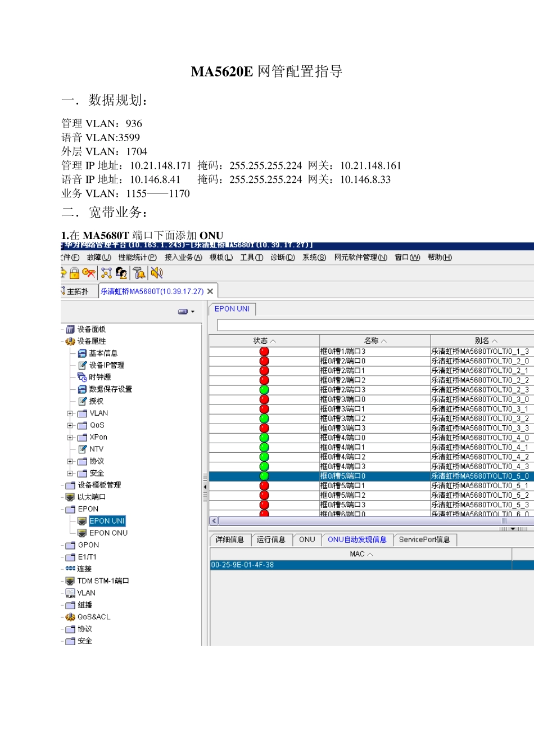Open the 诊断(D) menu
This screenshot has height=756, width=534.
(283, 258)
